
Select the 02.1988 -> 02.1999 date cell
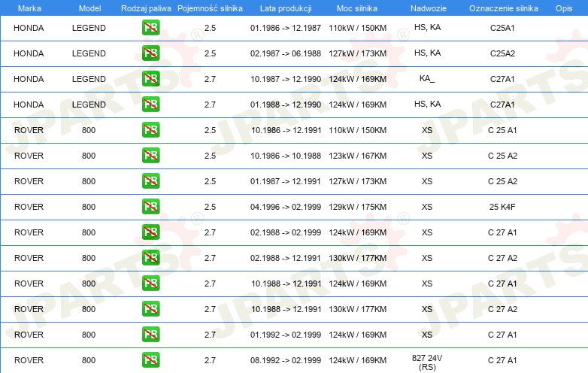286,232
